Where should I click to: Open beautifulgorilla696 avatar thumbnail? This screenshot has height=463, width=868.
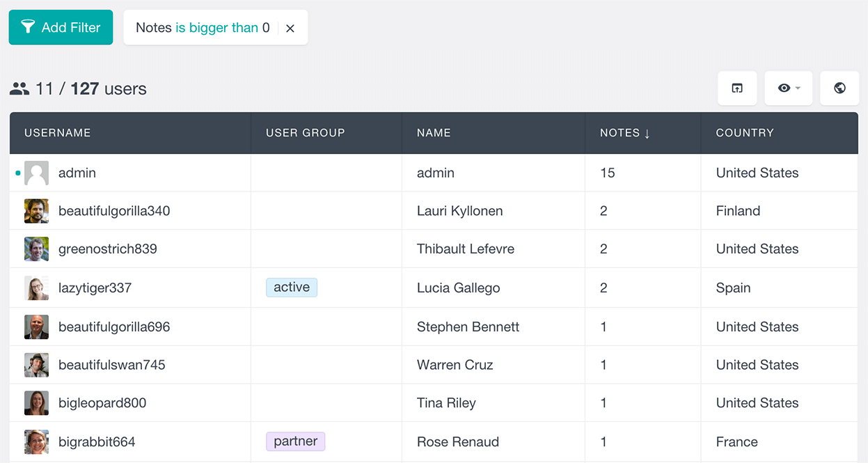click(36, 327)
